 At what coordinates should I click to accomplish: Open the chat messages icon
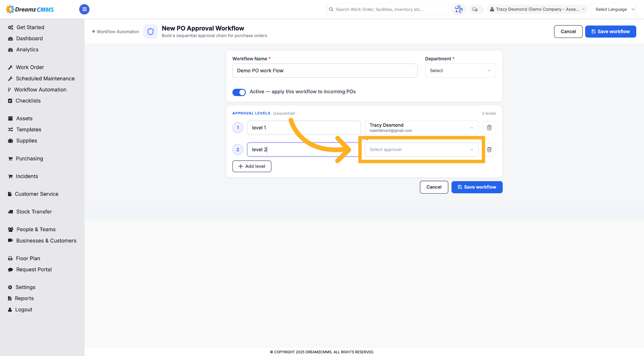click(x=475, y=9)
